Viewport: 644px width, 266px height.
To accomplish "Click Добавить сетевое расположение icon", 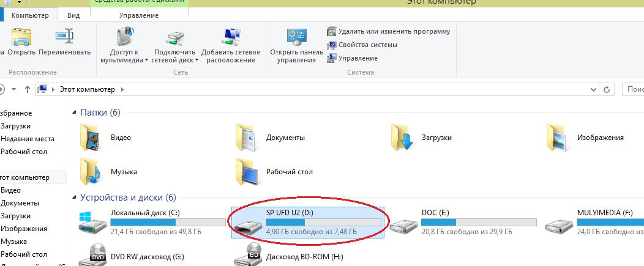I will tap(230, 37).
